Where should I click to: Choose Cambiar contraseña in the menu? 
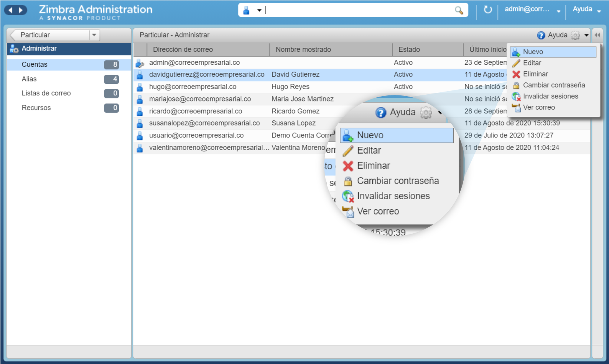554,85
